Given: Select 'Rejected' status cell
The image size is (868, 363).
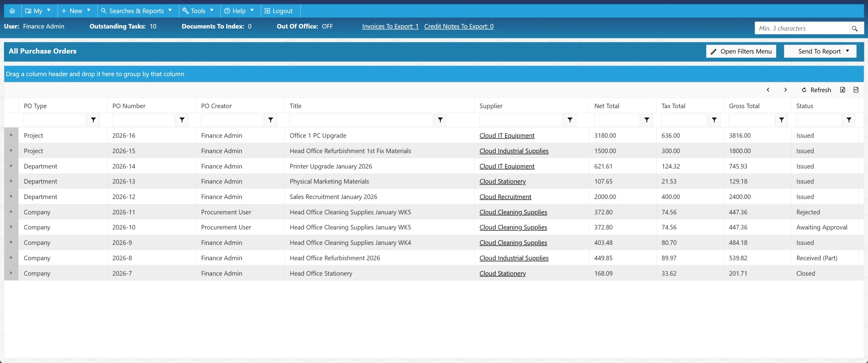Looking at the screenshot, I should click(x=808, y=212).
